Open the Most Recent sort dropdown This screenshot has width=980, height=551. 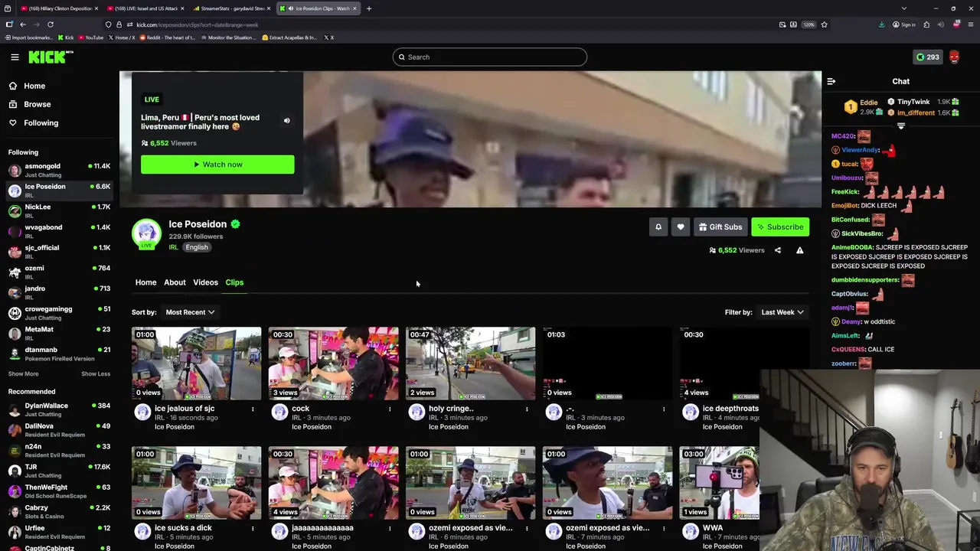[x=190, y=312]
